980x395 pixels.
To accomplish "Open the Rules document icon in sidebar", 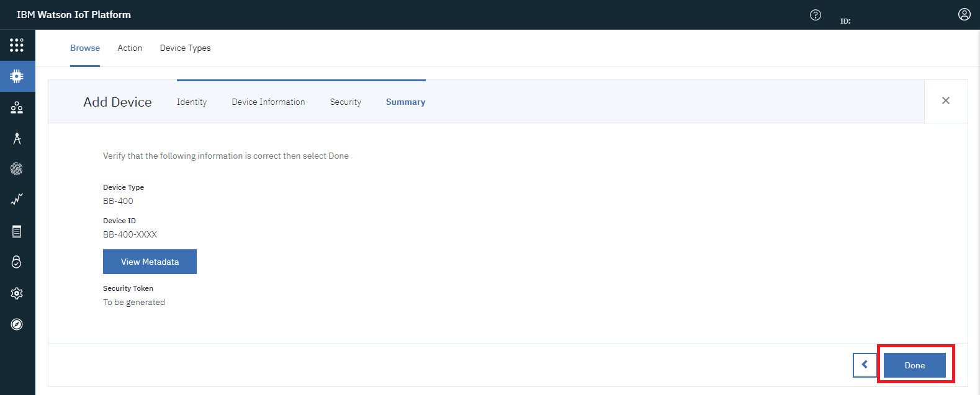I will pos(17,231).
